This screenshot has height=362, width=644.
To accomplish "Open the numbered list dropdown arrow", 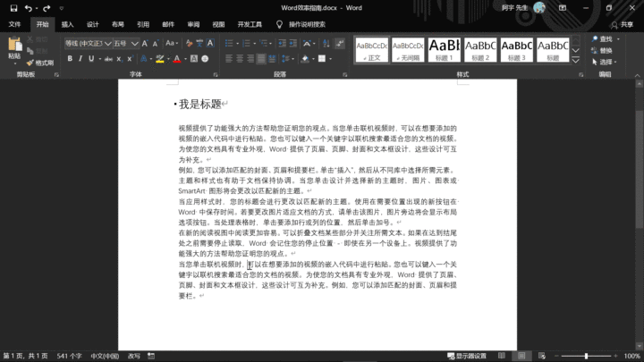I will pyautogui.click(x=255, y=44).
